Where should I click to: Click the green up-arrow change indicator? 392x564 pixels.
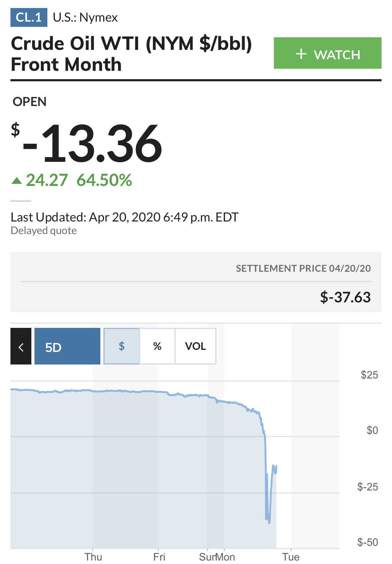click(x=17, y=180)
